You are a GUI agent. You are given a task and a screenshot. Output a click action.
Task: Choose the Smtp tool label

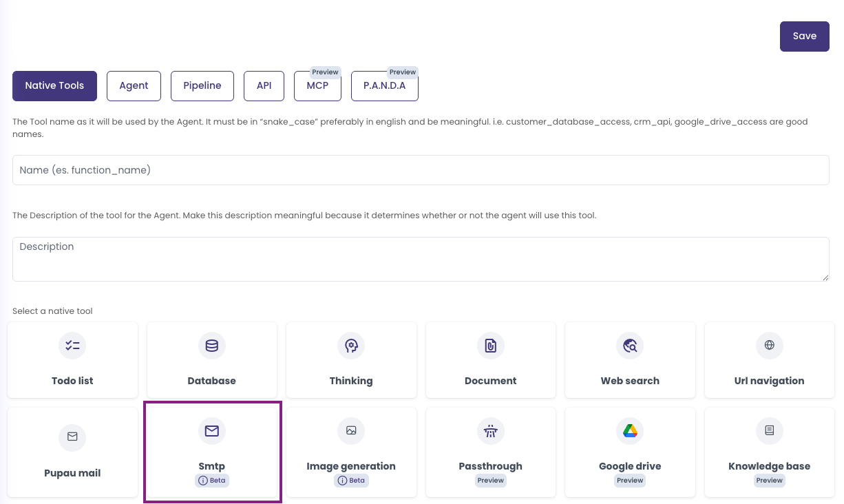coord(212,466)
